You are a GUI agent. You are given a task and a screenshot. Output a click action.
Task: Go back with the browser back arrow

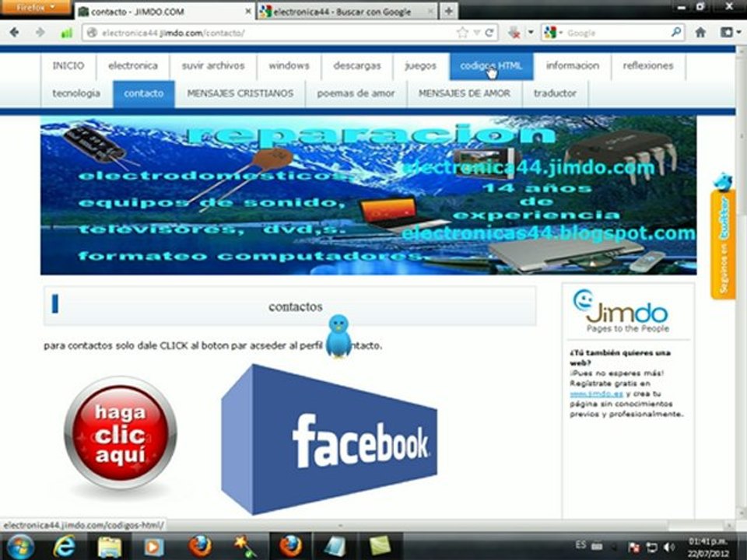coord(14,33)
